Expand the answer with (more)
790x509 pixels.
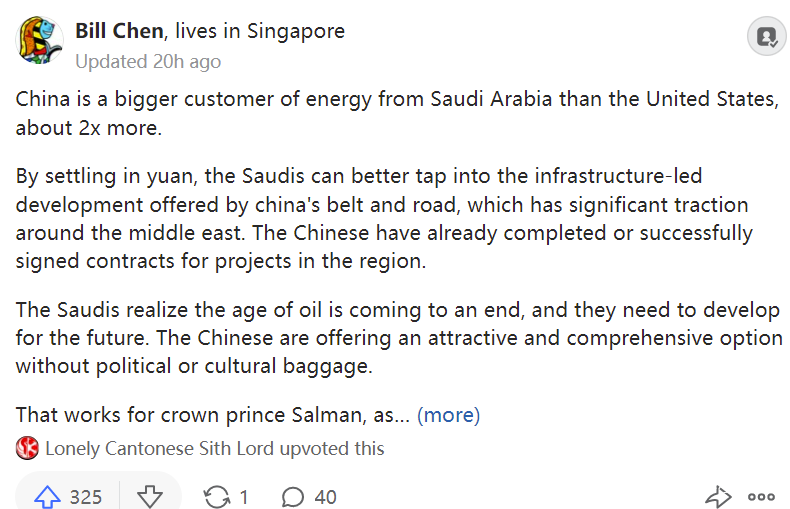click(x=448, y=414)
